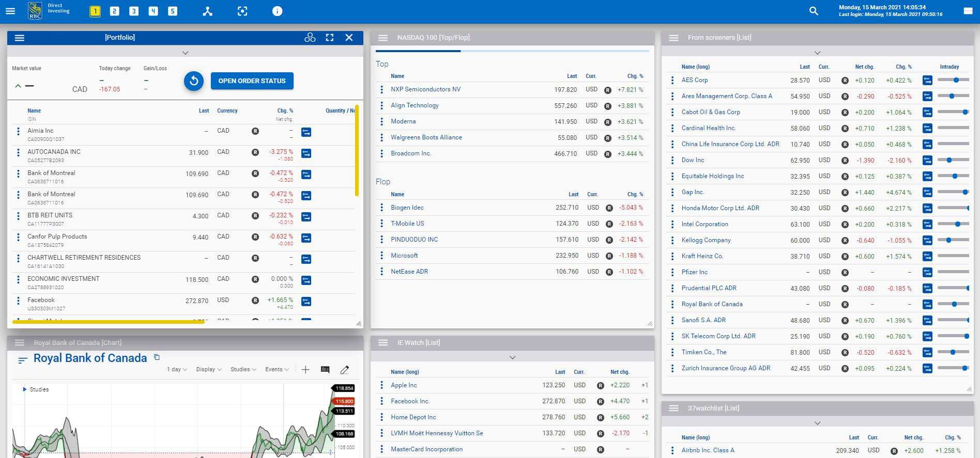Viewport: 980px width, 458px height.
Task: Open the Studies dropdown on chart toolbar
Action: click(x=243, y=370)
